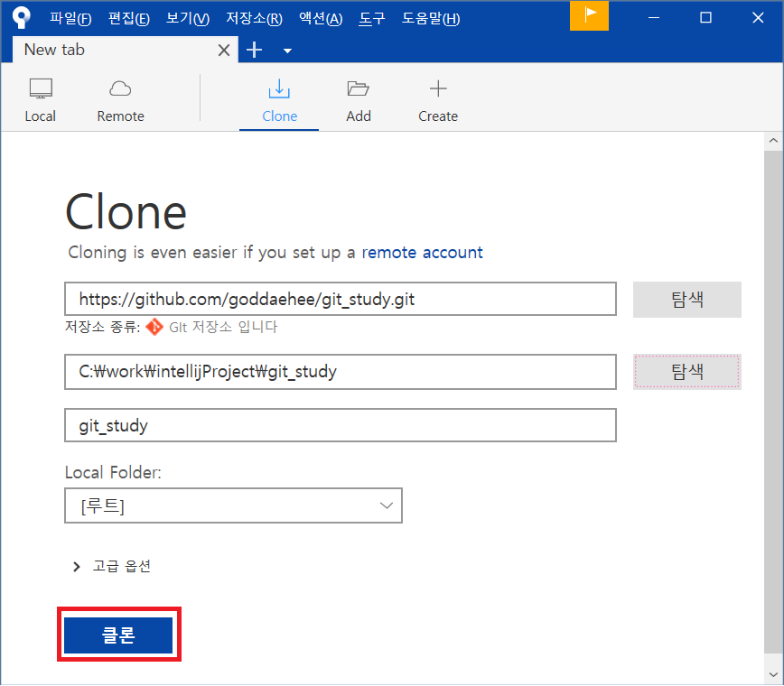The width and height of the screenshot is (784, 686).
Task: Click the scrollbar up arrow
Action: click(x=773, y=141)
